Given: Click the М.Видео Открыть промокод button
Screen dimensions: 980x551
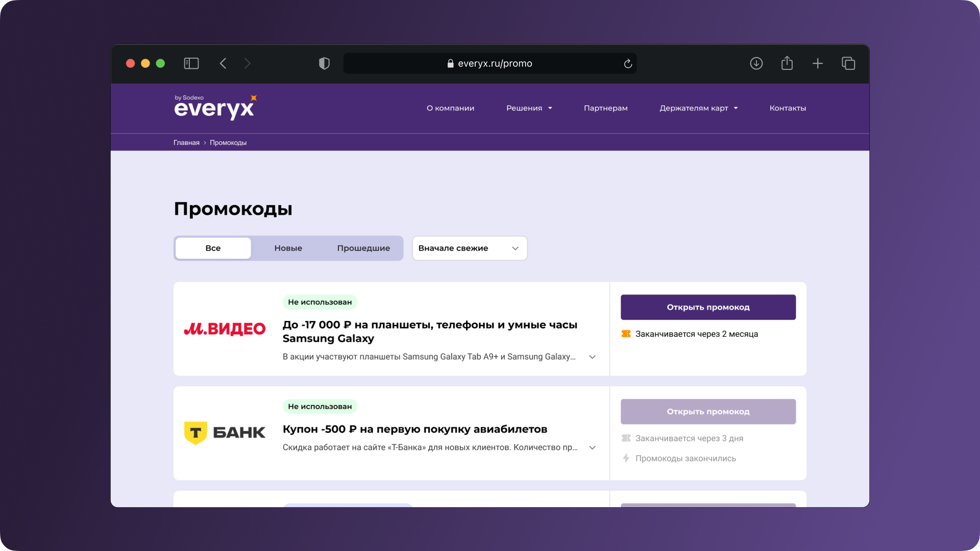Looking at the screenshot, I should (708, 307).
